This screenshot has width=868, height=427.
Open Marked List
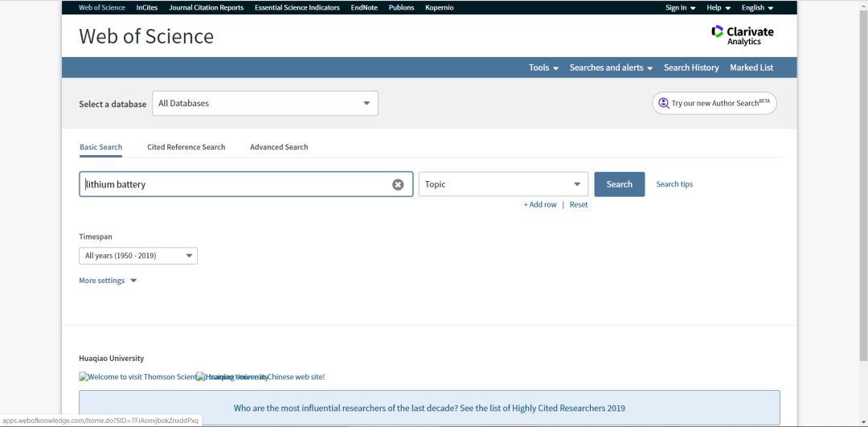(751, 68)
